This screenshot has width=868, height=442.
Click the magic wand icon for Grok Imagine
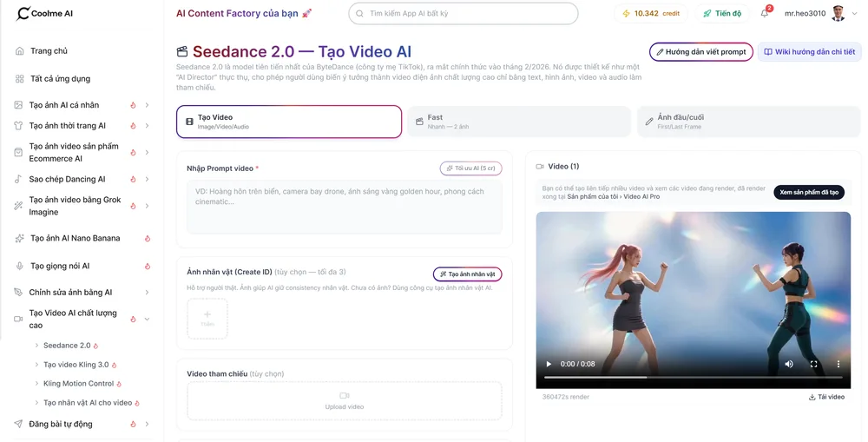[19, 206]
